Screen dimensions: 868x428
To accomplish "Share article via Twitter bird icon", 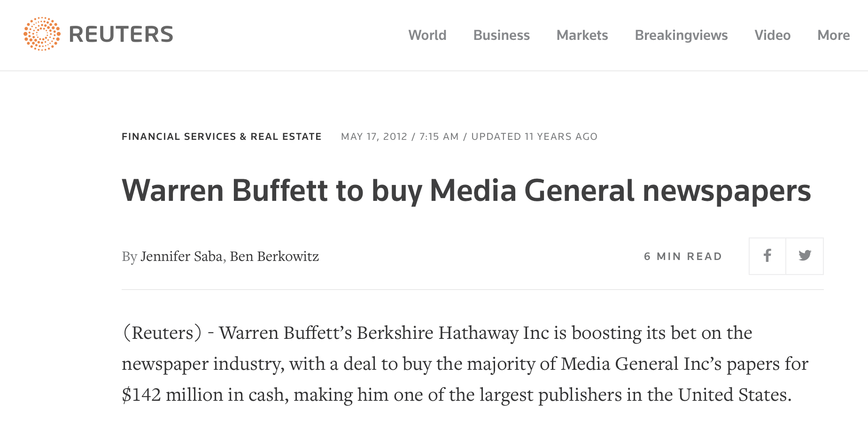I will pos(805,256).
